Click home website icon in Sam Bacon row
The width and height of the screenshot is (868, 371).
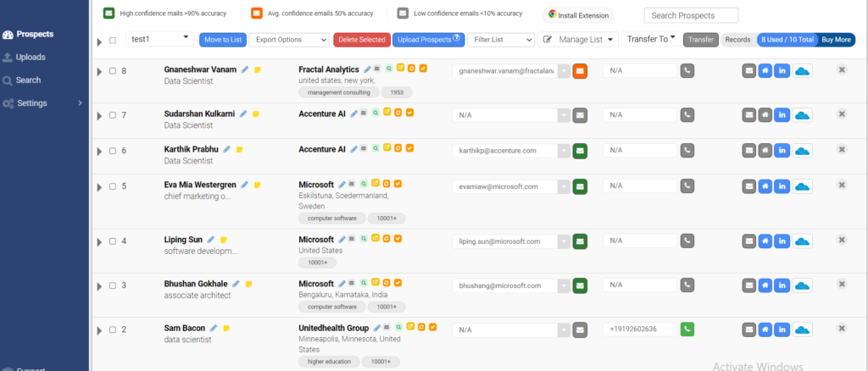[x=765, y=330]
